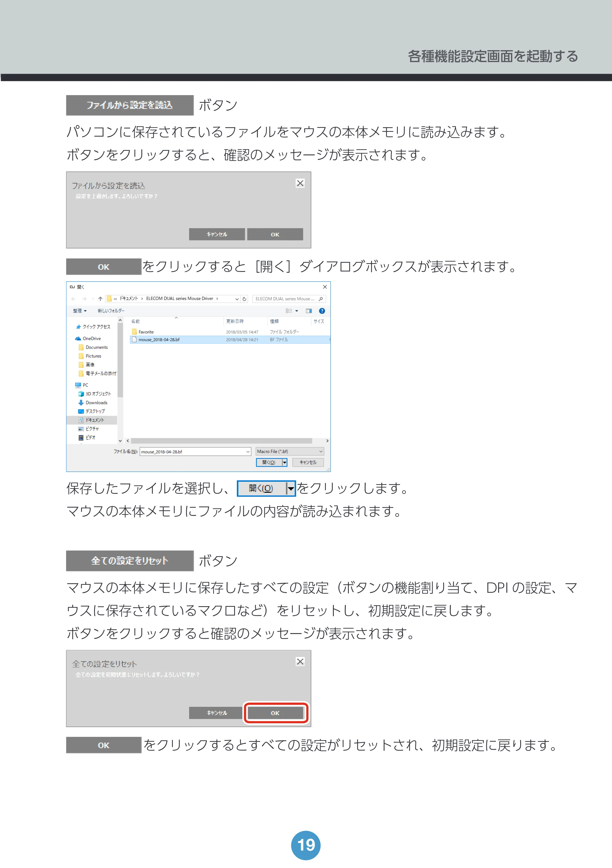Click OK in the ファイルから設定を読込 dialog
This screenshot has height=868, width=612.
pyautogui.click(x=275, y=234)
